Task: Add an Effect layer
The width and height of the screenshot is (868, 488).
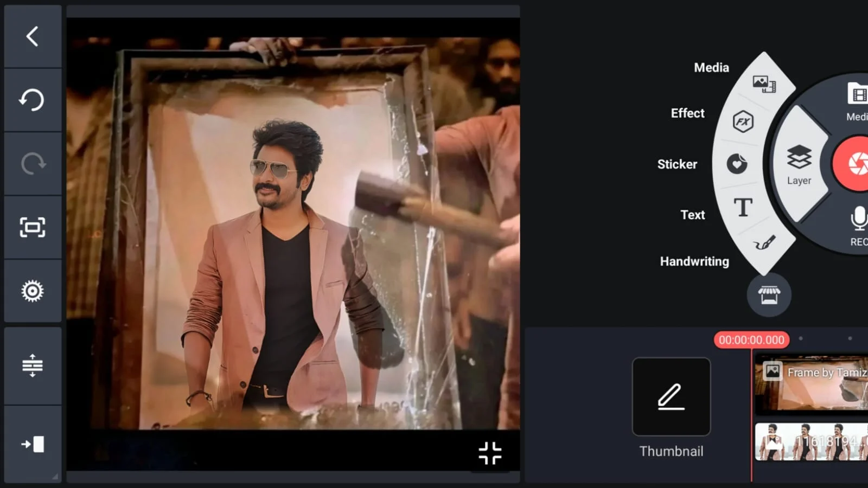Action: click(743, 121)
